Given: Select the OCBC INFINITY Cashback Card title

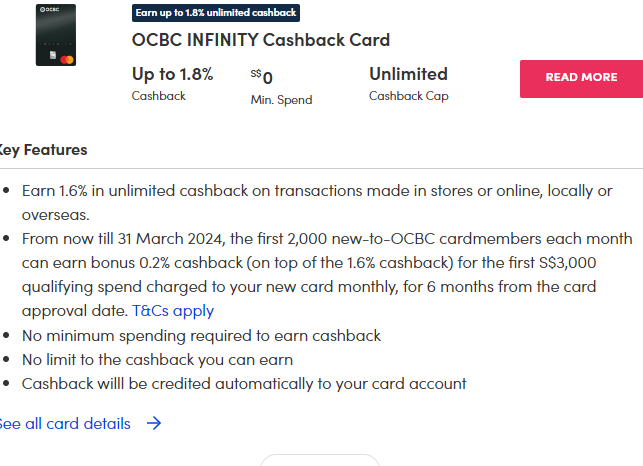Looking at the screenshot, I should pos(261,41).
